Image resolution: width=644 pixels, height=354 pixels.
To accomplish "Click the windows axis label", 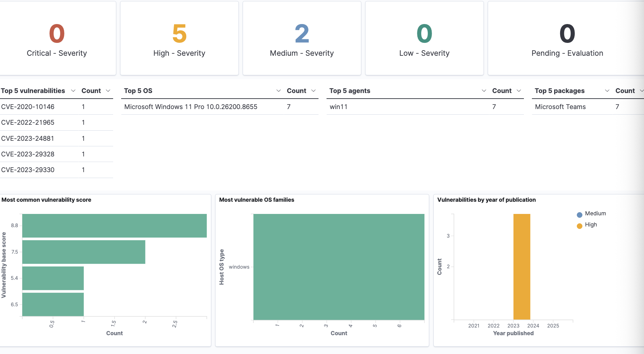I will point(239,267).
